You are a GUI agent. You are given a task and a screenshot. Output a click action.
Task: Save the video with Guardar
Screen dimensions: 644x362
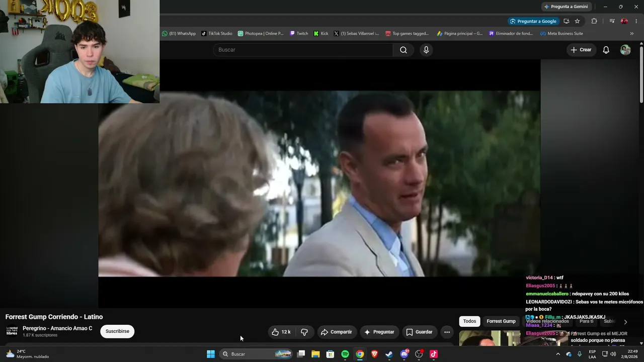tap(420, 332)
